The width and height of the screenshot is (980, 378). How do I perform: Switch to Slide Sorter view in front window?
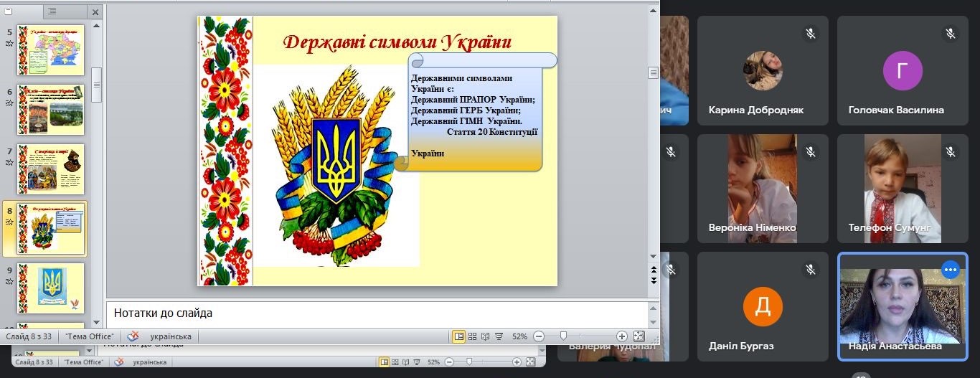click(x=472, y=336)
